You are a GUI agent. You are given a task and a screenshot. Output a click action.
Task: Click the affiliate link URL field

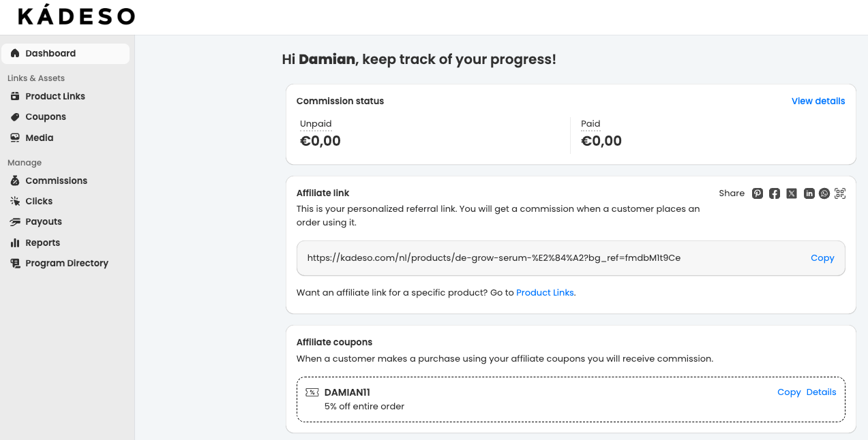coord(571,258)
